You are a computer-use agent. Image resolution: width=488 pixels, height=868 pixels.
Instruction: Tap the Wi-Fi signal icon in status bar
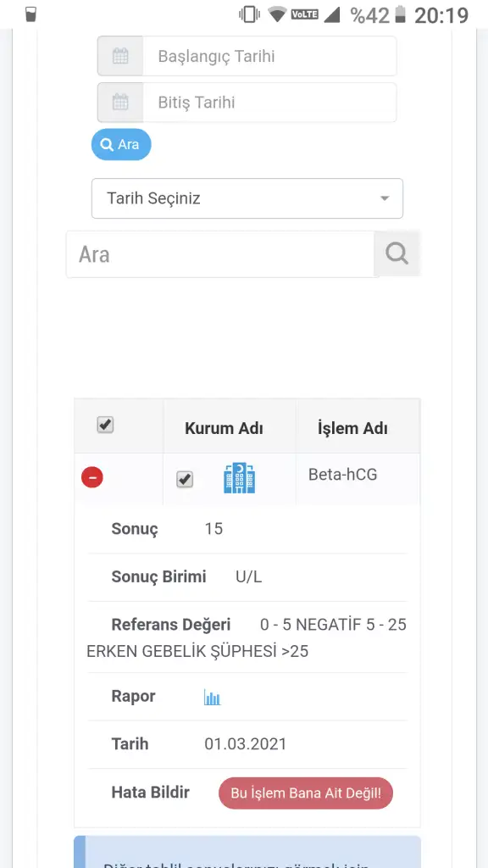point(277,14)
